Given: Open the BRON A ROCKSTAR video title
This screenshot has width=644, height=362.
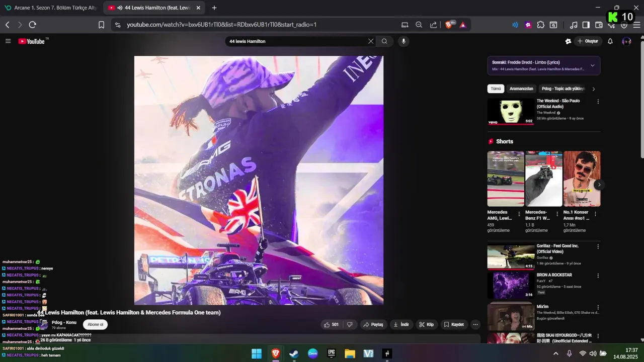Looking at the screenshot, I should tap(554, 275).
